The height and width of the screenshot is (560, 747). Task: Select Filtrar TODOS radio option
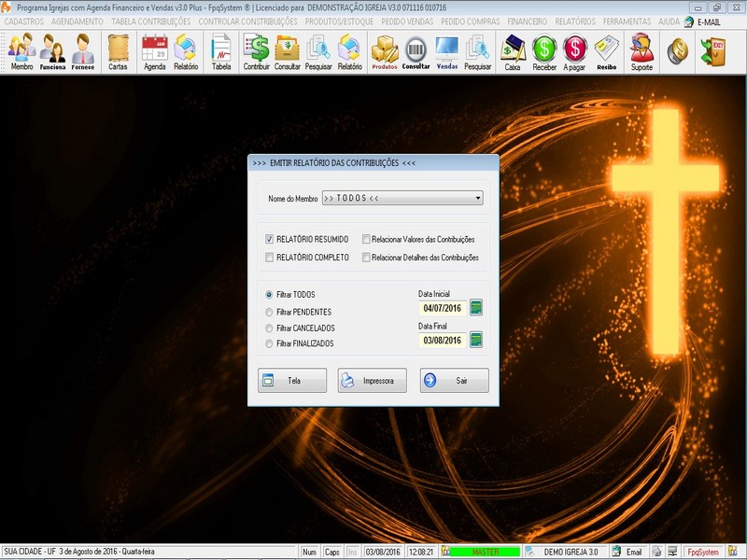pyautogui.click(x=269, y=295)
